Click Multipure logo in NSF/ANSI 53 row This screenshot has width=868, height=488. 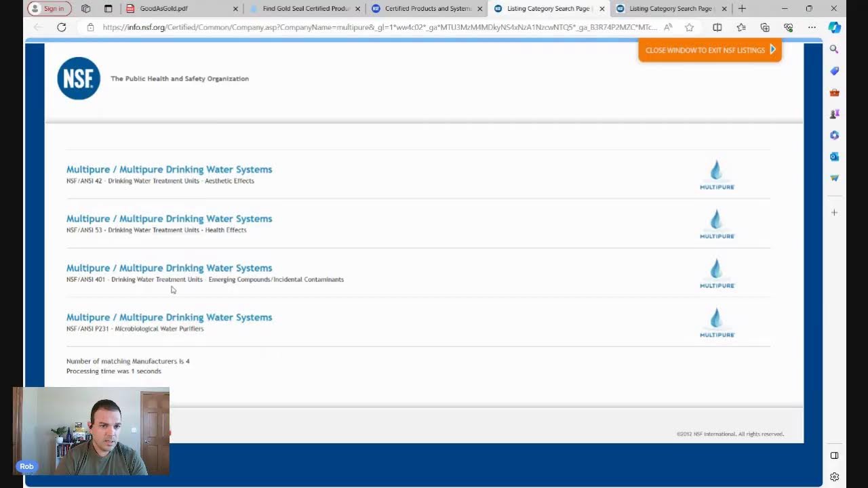click(x=717, y=224)
